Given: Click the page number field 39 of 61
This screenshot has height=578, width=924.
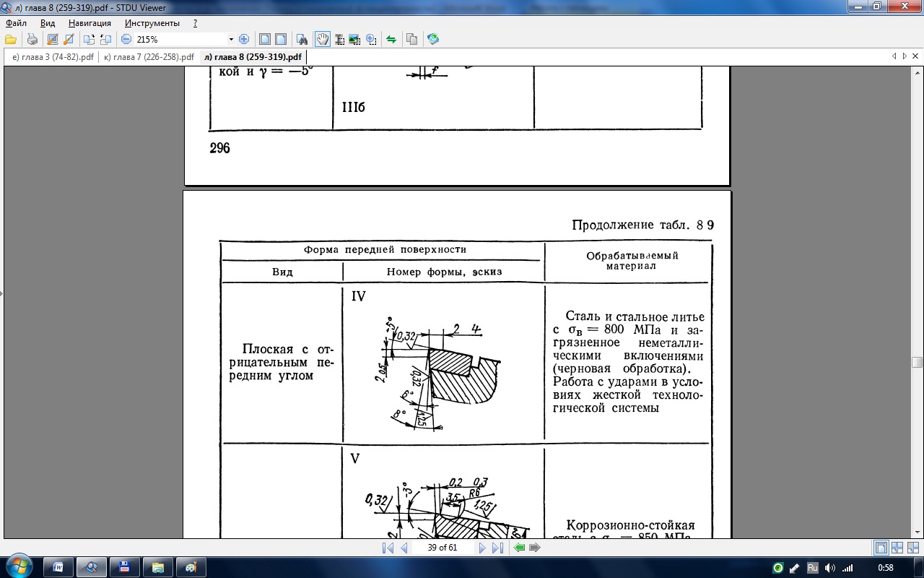Looking at the screenshot, I should point(442,548).
